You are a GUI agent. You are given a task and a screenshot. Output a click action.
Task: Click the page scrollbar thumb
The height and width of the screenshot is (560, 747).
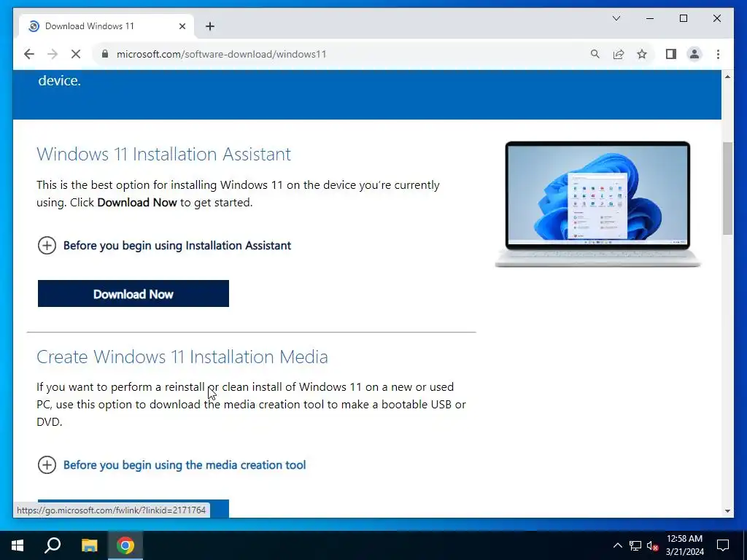(727, 188)
